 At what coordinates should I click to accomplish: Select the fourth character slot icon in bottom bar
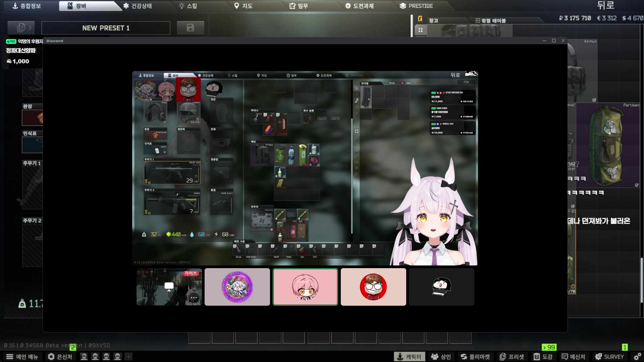117,357
